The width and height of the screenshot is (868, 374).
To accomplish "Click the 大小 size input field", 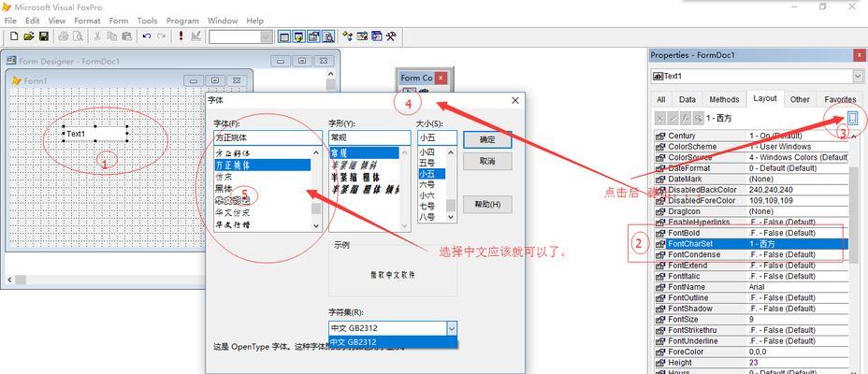I will point(438,137).
